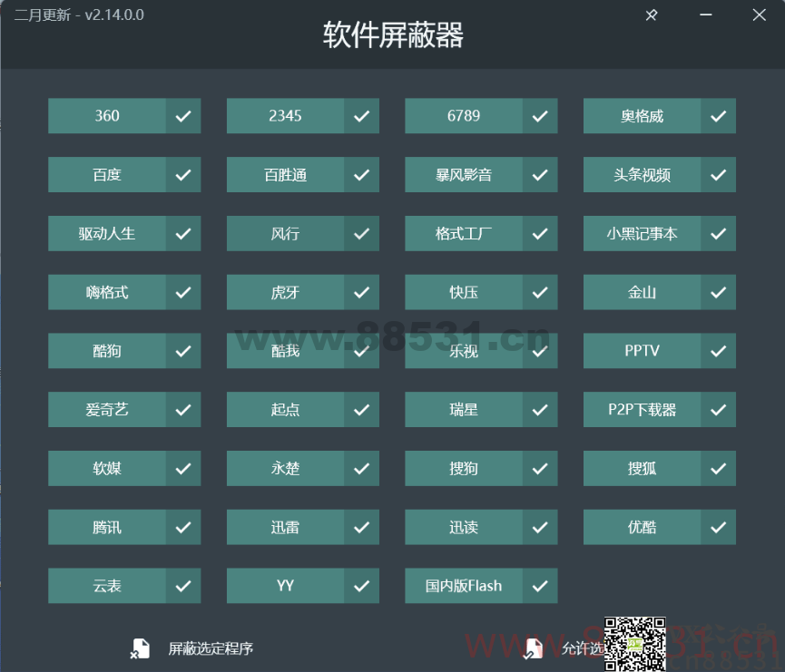Toggle the 奥格威 checkmark

[x=718, y=116]
